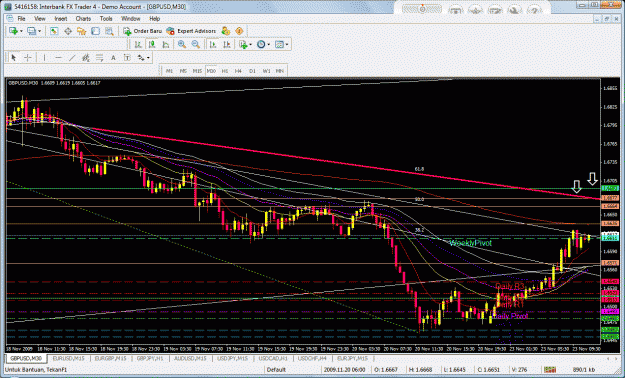The height and width of the screenshot is (378, 625).
Task: Click the connection status 890/1 kb indicator
Action: tap(584, 370)
